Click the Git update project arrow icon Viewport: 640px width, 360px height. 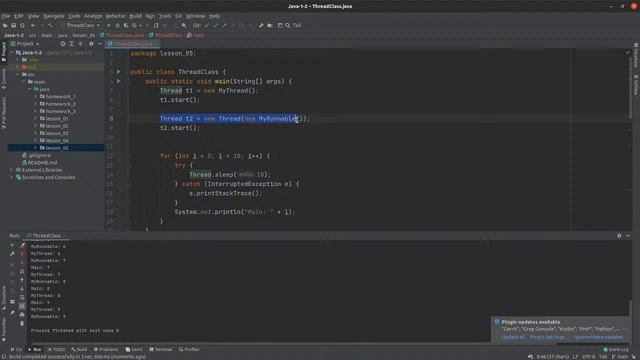[207, 25]
